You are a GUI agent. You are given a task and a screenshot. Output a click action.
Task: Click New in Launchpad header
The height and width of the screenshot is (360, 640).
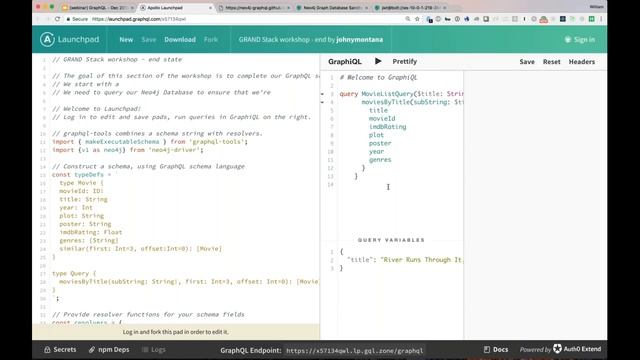(x=126, y=40)
